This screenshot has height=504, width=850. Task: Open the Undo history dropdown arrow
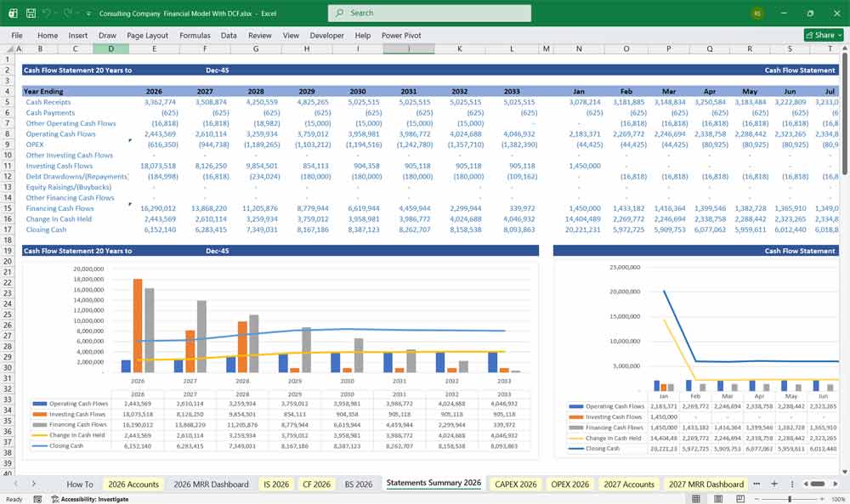click(x=55, y=14)
